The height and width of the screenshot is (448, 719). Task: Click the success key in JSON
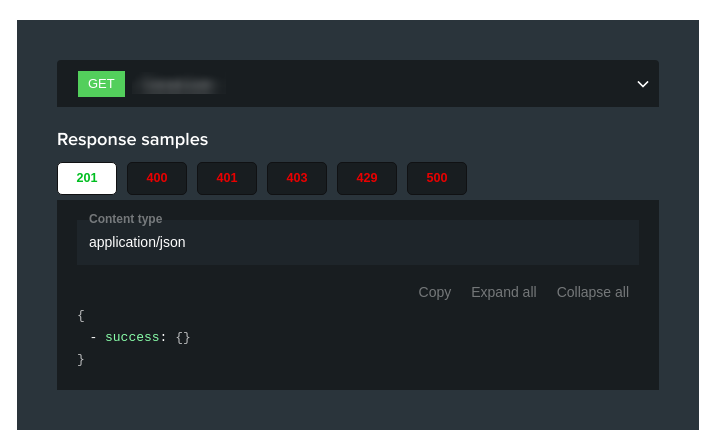132,337
